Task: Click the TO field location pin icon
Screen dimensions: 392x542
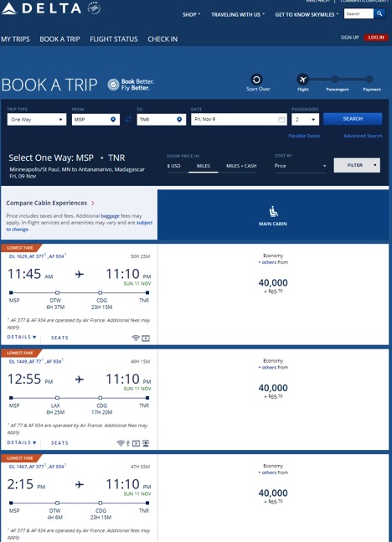Action: [179, 120]
